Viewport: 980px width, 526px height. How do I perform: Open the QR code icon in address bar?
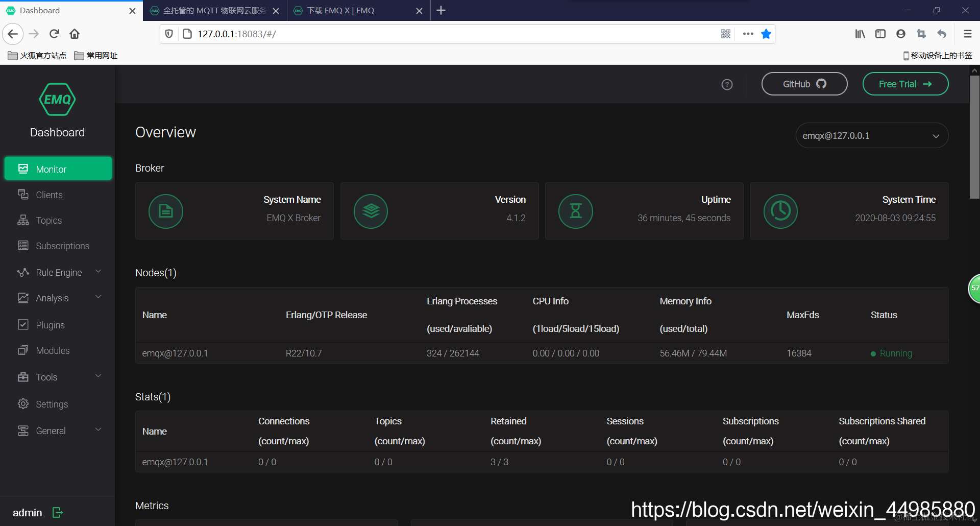[x=726, y=34]
